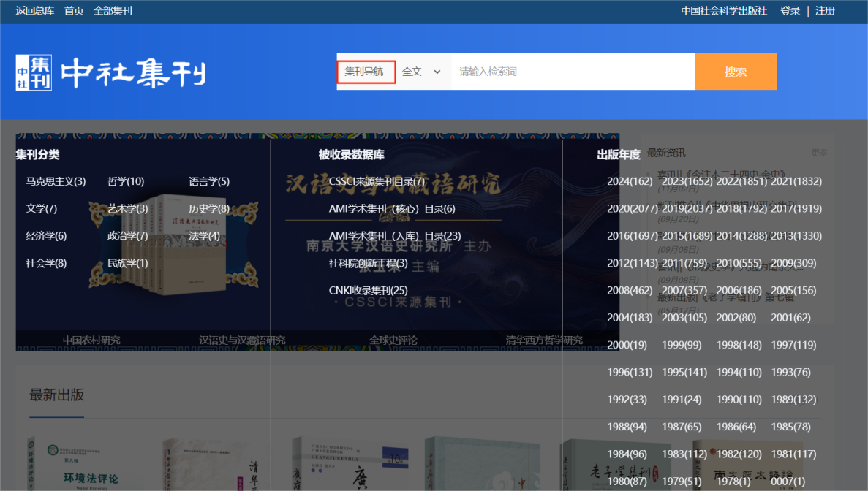
Task: Open the 全文 search field dropdown
Action: click(422, 72)
